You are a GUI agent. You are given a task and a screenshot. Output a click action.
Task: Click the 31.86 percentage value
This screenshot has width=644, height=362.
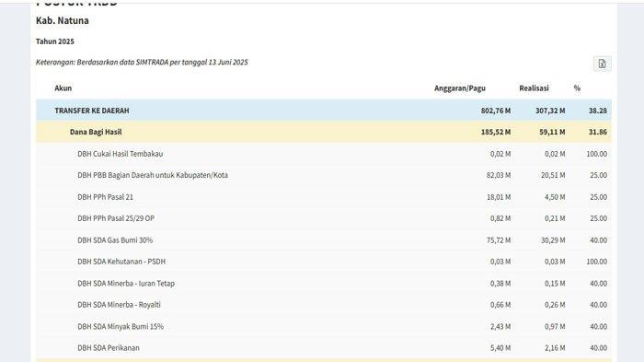[598, 132]
